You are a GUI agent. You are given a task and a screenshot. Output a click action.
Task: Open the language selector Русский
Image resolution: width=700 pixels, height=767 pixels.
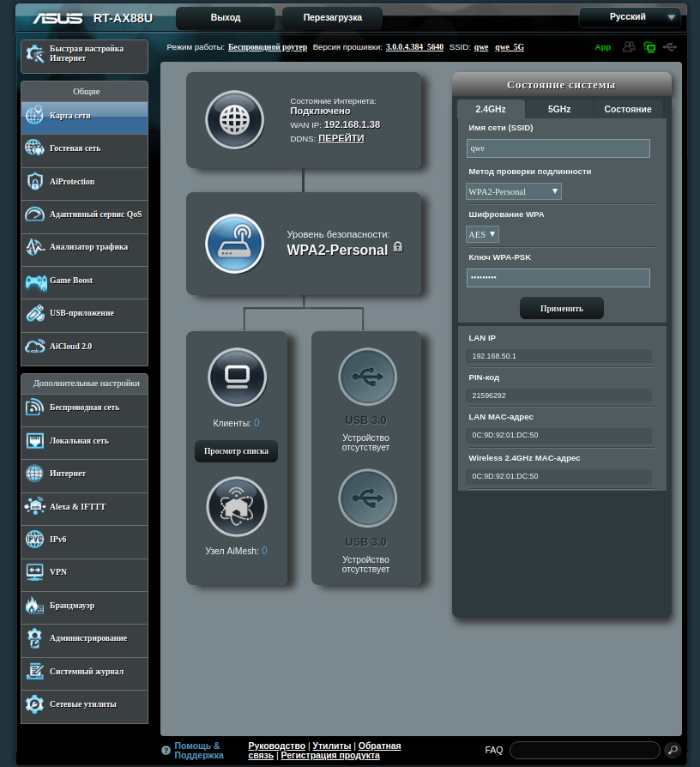tap(629, 17)
